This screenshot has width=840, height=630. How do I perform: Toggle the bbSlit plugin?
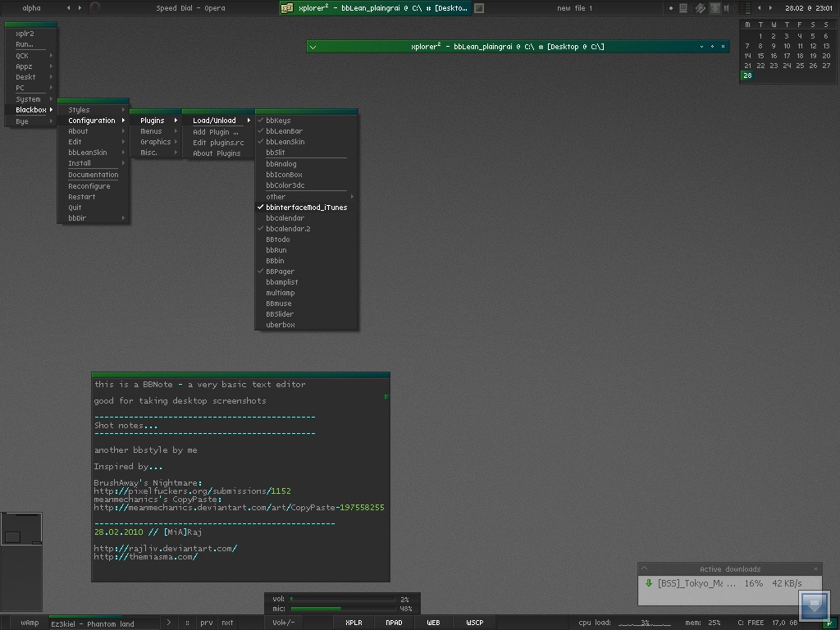[x=307, y=153]
